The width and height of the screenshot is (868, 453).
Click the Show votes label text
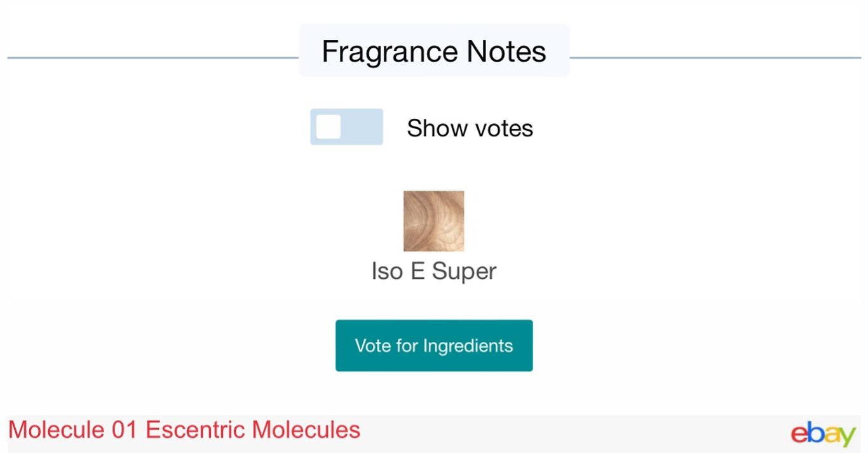tap(470, 128)
